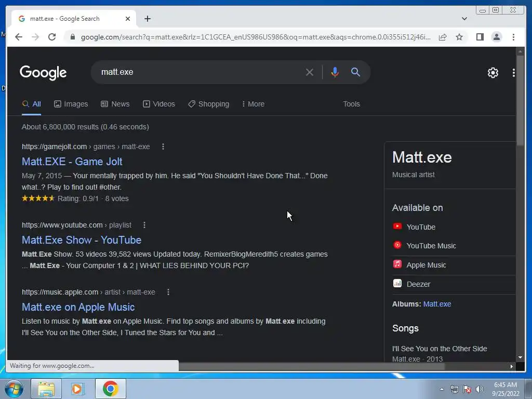
Task: Click the network tray icon
Action: (454, 389)
